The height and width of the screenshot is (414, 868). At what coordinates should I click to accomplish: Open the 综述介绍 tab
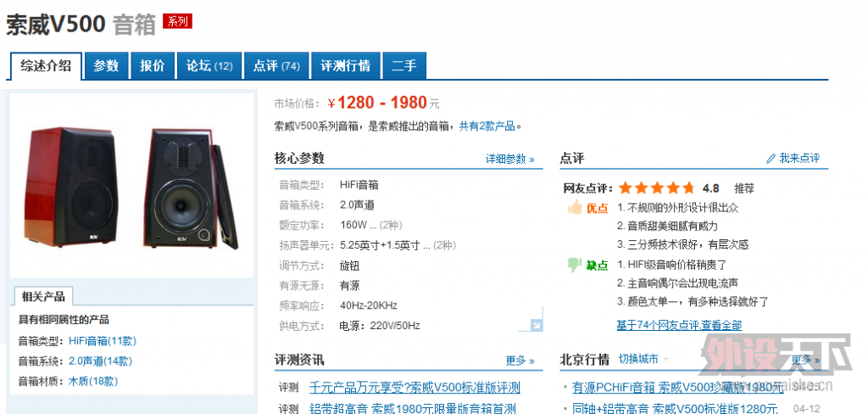pyautogui.click(x=47, y=66)
